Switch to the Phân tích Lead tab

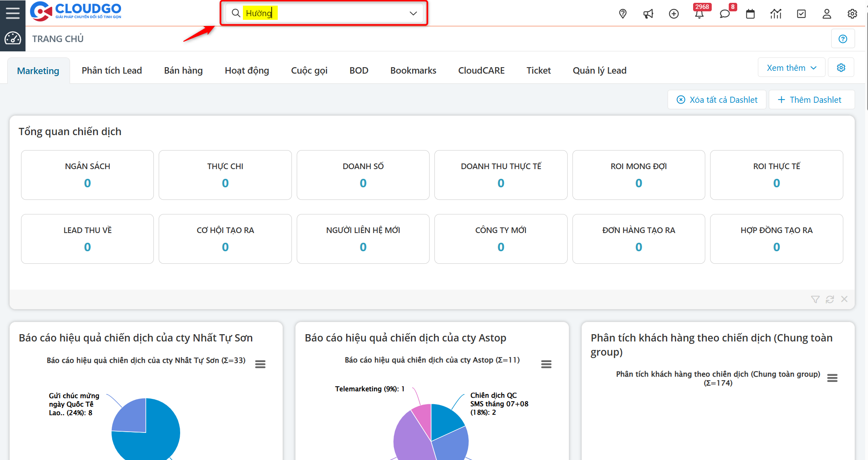112,70
